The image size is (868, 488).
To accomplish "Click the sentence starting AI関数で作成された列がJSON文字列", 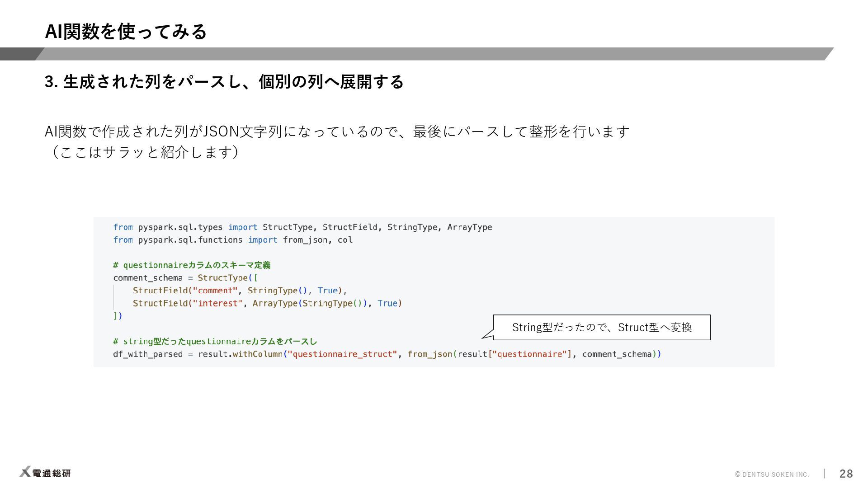I will pyautogui.click(x=337, y=131).
